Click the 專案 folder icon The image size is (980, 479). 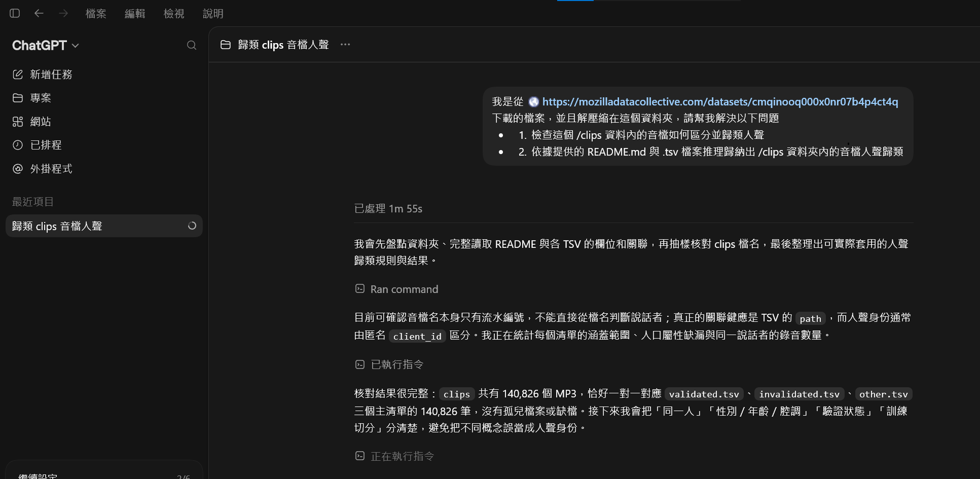[18, 98]
